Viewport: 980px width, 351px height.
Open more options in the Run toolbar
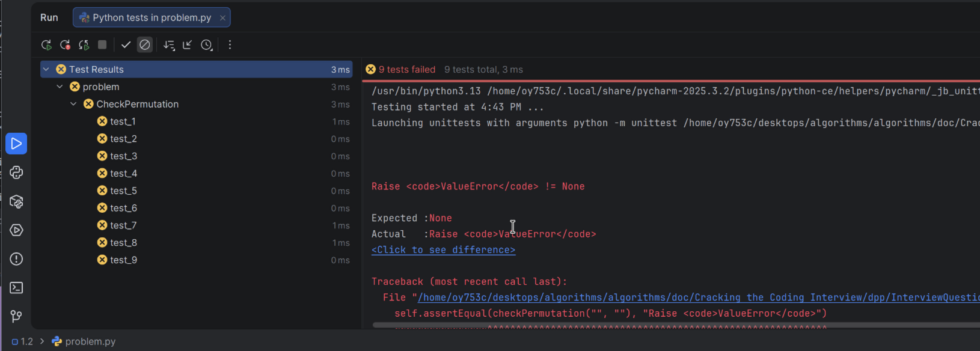(x=230, y=45)
